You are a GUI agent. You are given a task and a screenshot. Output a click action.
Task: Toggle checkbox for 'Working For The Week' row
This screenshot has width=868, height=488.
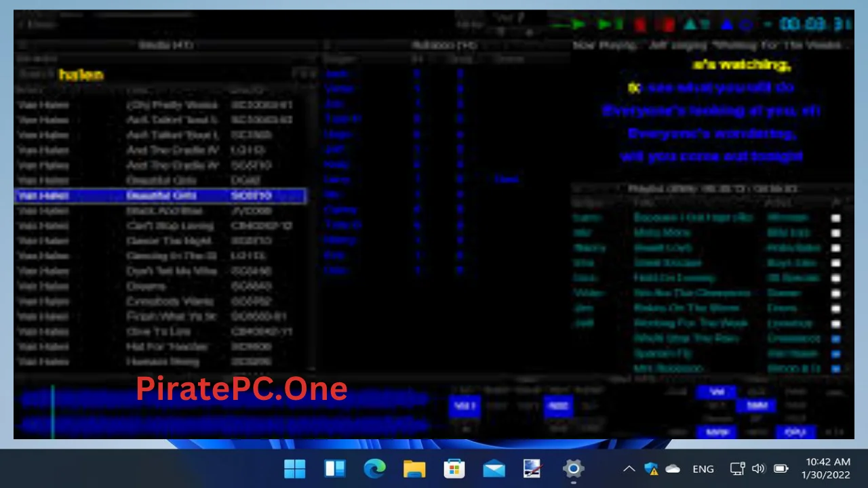[835, 324]
